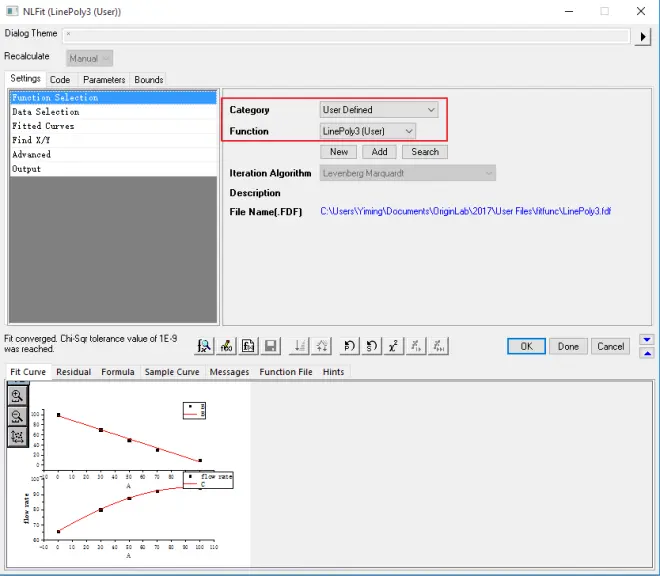
Task: Click the Done button
Action: [568, 346]
